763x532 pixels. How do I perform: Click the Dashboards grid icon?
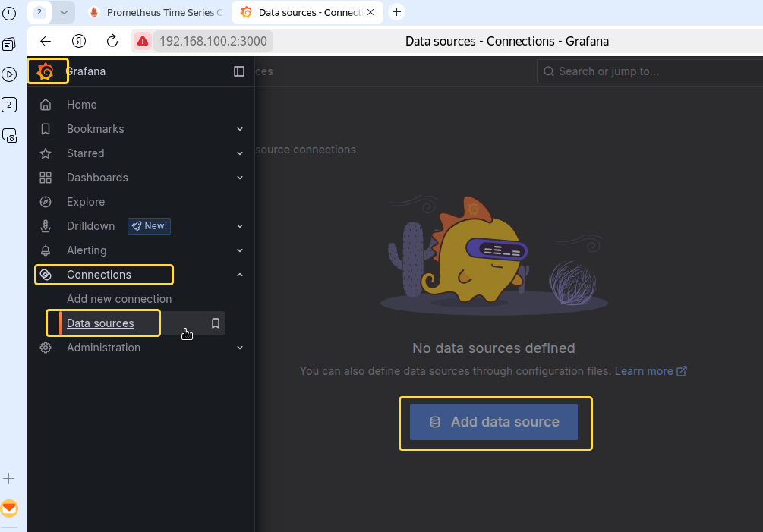point(46,178)
